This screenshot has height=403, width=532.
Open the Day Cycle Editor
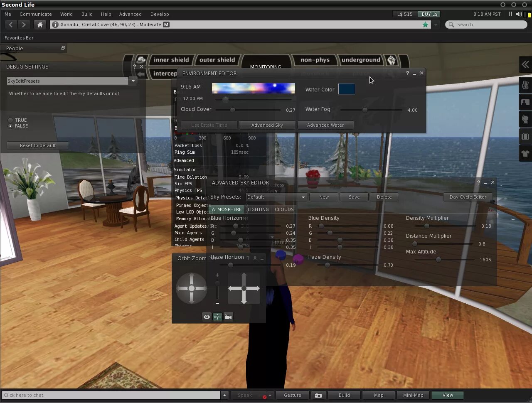(x=468, y=197)
